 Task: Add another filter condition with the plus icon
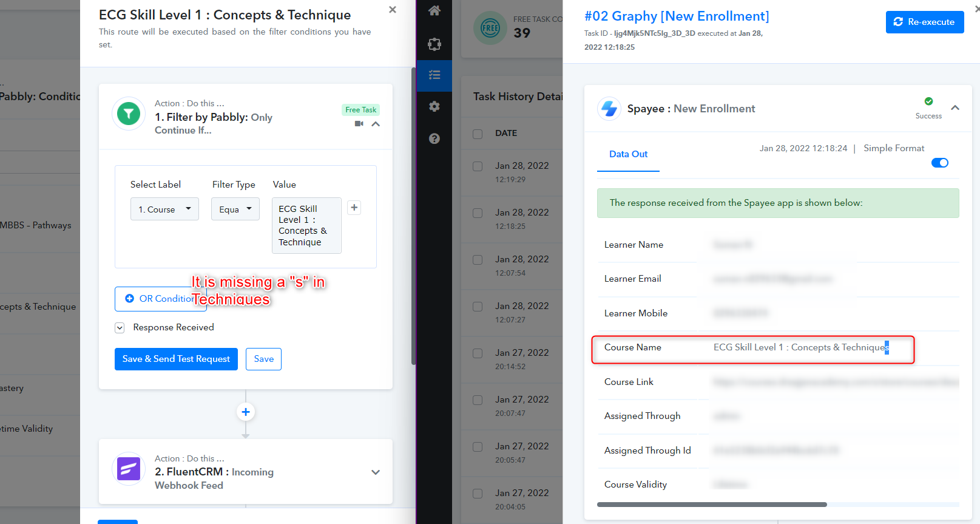[354, 208]
